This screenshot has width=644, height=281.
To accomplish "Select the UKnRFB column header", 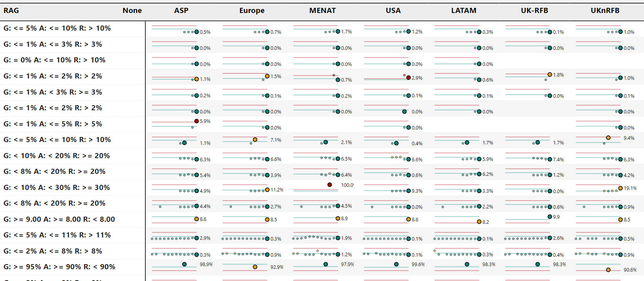I will pyautogui.click(x=605, y=11).
